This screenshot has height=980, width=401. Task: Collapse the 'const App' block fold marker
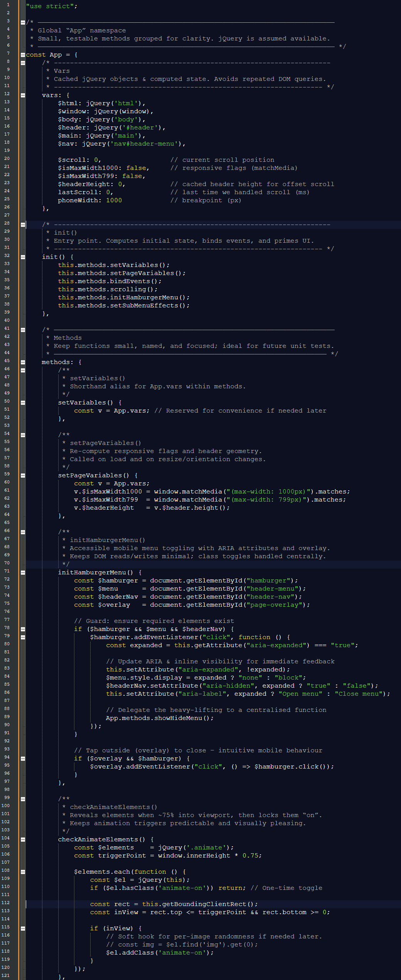pyautogui.click(x=23, y=55)
